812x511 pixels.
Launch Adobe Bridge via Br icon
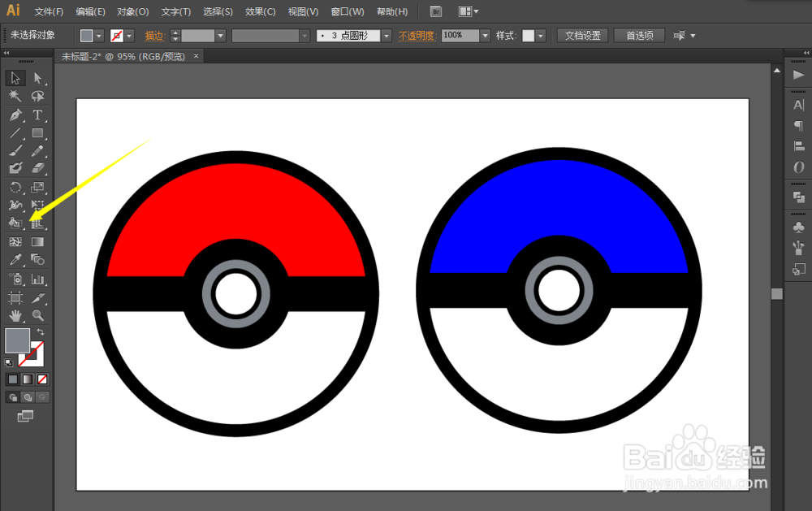[436, 11]
